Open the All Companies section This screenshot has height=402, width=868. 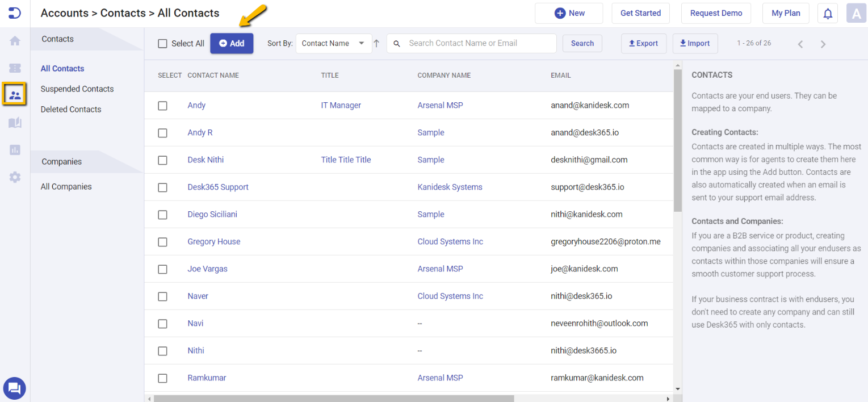[x=66, y=186]
